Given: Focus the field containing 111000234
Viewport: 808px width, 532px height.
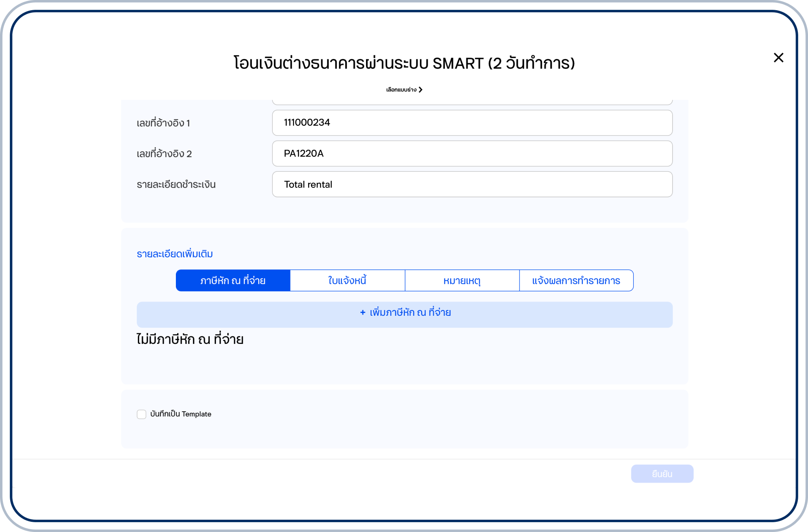Looking at the screenshot, I should pyautogui.click(x=472, y=123).
